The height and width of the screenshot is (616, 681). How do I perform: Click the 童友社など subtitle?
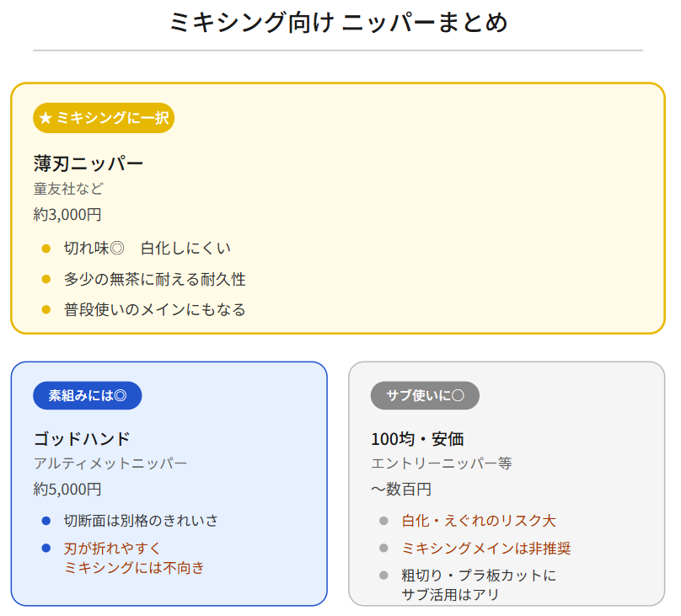click(x=68, y=189)
